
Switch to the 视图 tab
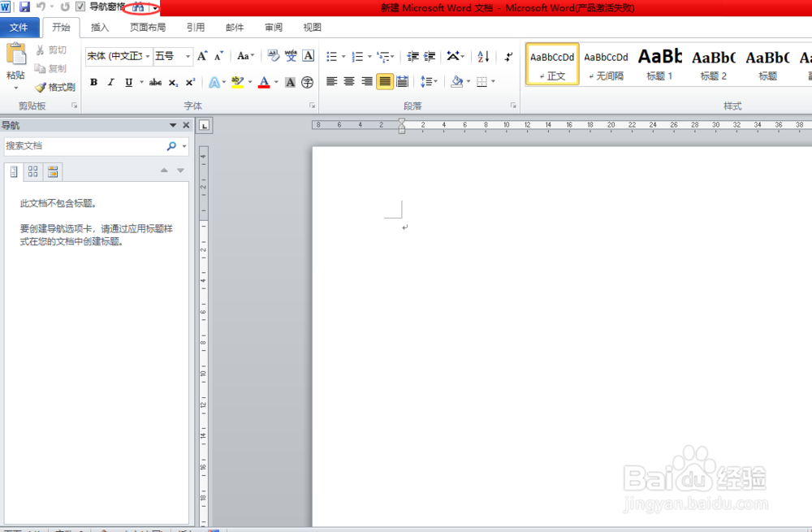(313, 28)
